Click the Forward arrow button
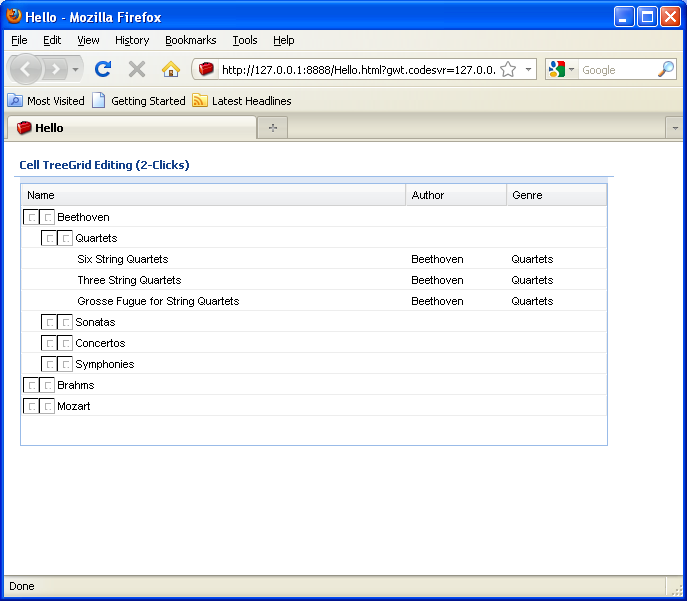The height and width of the screenshot is (601, 687). point(56,69)
